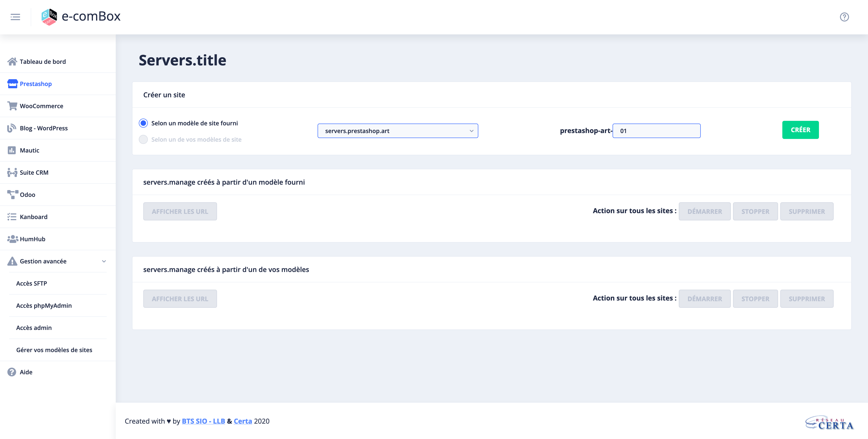Select 'Selon un de vos modèles de site' radio
Viewport: 868px width, 439px height.
(x=143, y=139)
